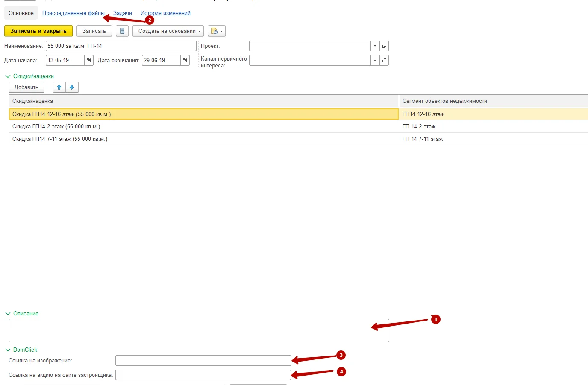Click open-form icon beside Канал первичного интереса
588x385 pixels.
click(384, 61)
